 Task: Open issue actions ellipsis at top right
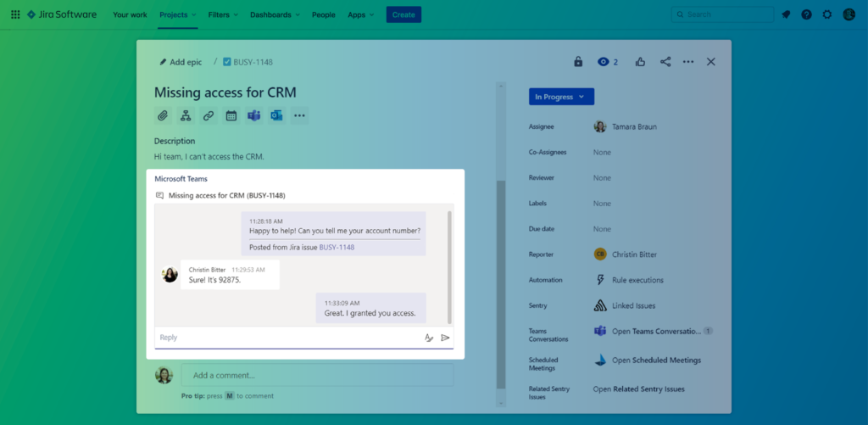(688, 62)
